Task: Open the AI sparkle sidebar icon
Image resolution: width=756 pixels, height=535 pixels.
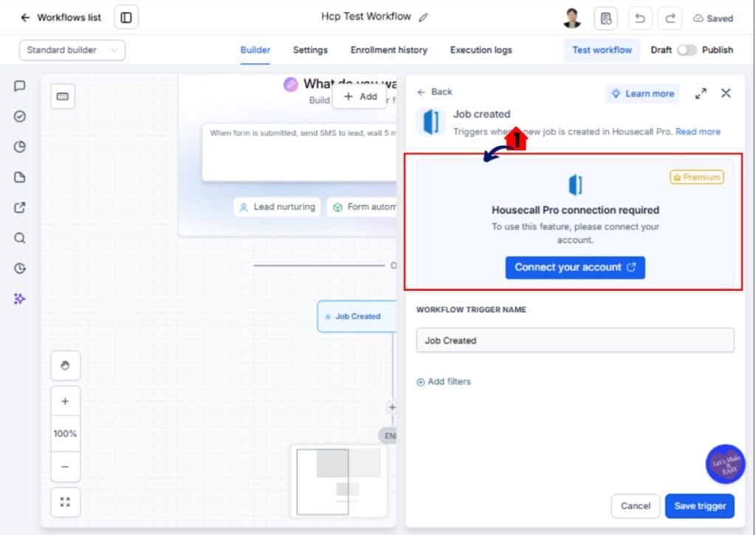Action: 20,299
